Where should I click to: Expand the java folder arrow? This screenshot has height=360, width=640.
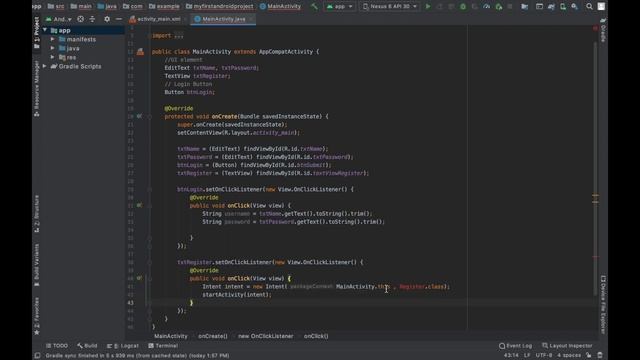tap(53, 48)
